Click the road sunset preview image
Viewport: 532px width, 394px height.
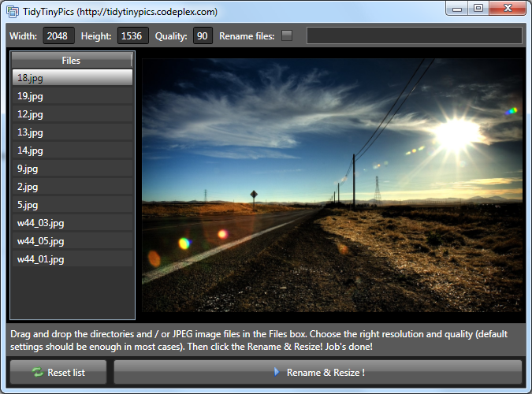coord(332,185)
